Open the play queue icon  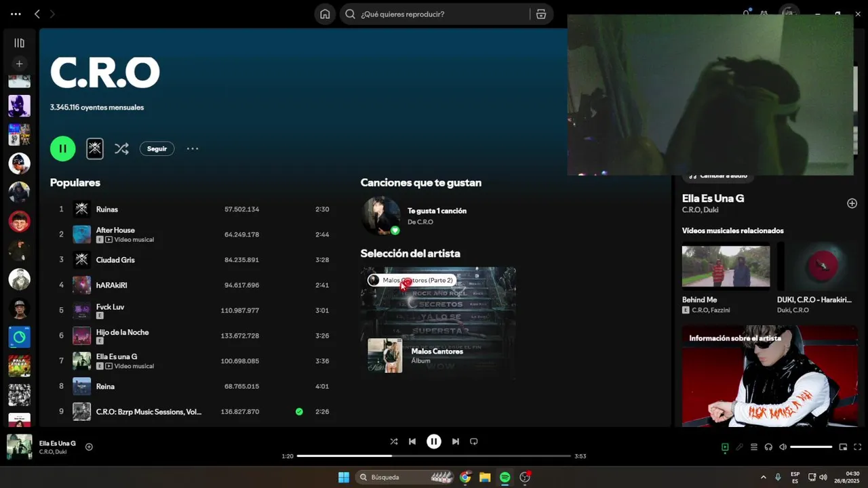[754, 447]
